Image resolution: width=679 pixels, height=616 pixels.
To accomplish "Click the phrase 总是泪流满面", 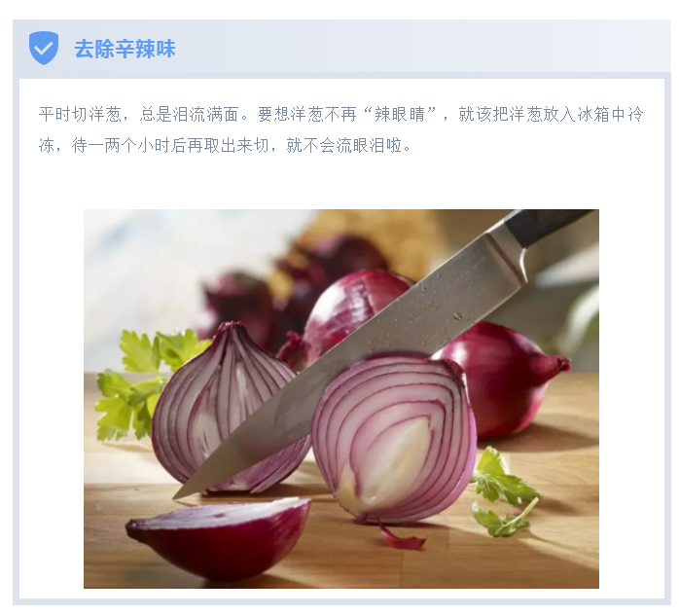I will 189,115.
